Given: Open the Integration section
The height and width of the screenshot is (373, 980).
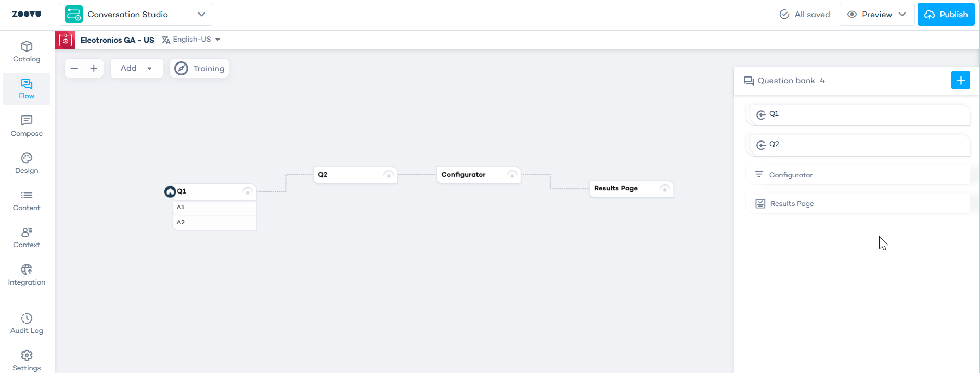Looking at the screenshot, I should tap(27, 275).
